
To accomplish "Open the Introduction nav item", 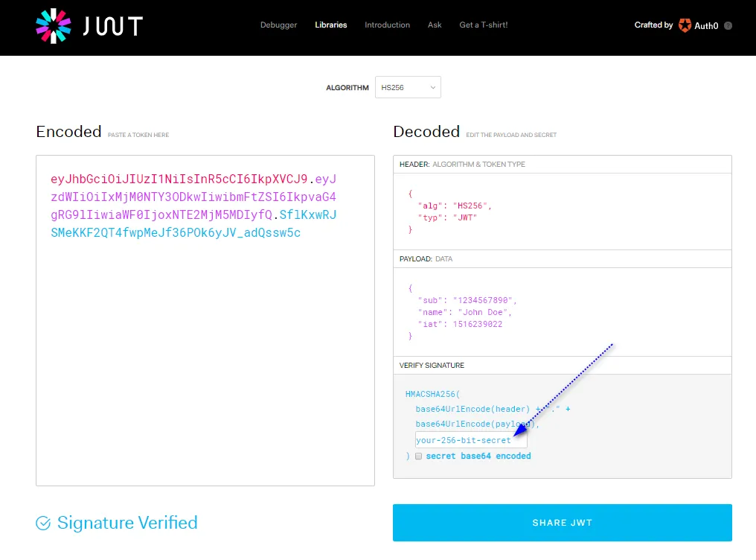I will point(387,25).
